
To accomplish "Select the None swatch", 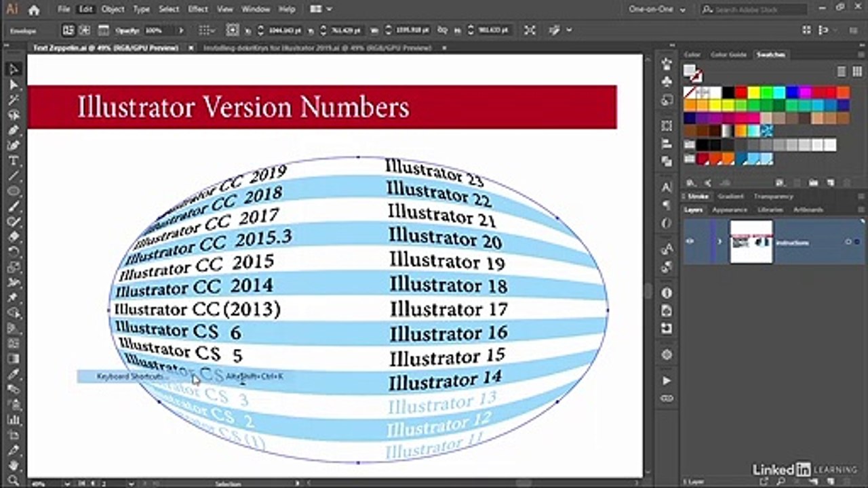I will pos(690,92).
